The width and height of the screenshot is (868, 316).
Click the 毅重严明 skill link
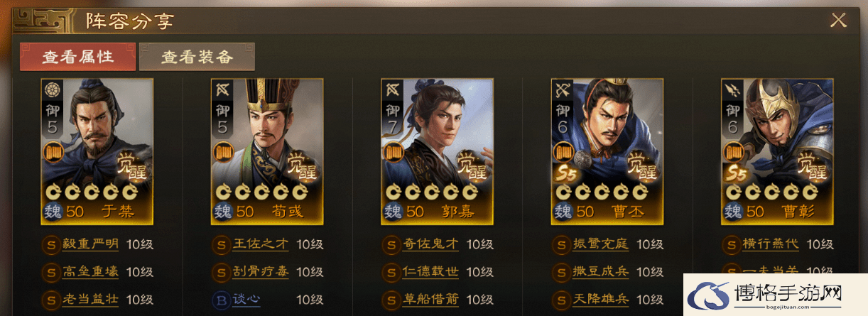click(x=90, y=244)
